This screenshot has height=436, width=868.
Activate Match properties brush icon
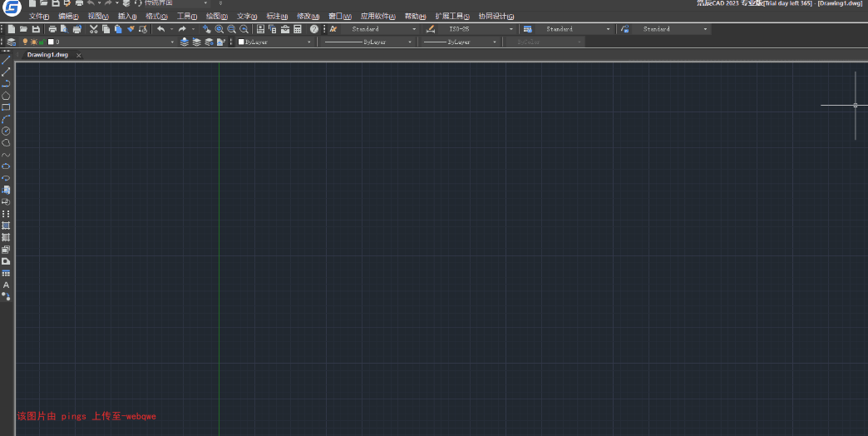click(131, 29)
